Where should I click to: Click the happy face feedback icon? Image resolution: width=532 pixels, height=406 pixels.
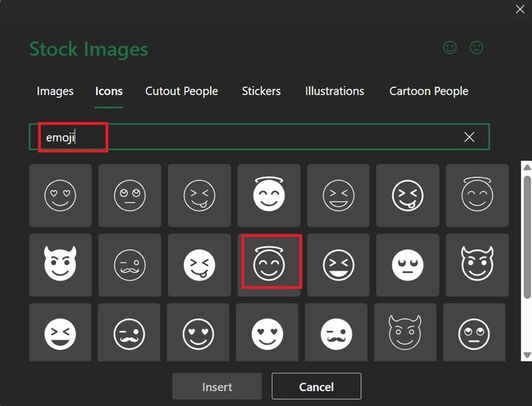450,48
